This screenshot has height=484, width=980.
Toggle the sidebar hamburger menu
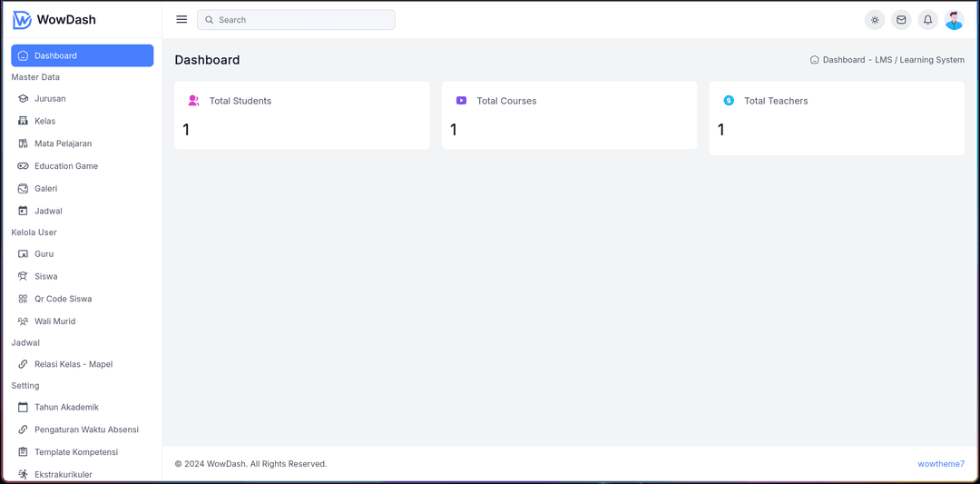pos(181,19)
